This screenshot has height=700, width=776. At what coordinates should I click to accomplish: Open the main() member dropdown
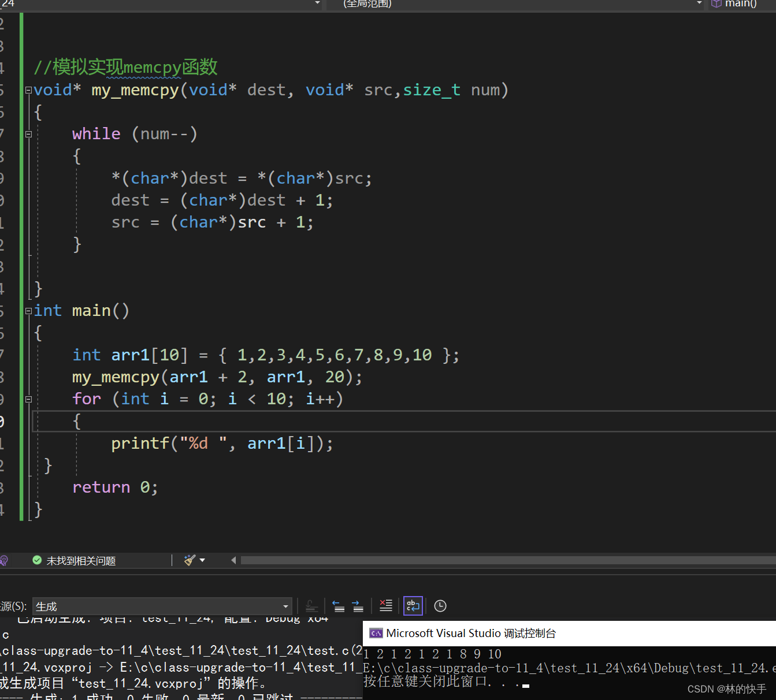[741, 3]
